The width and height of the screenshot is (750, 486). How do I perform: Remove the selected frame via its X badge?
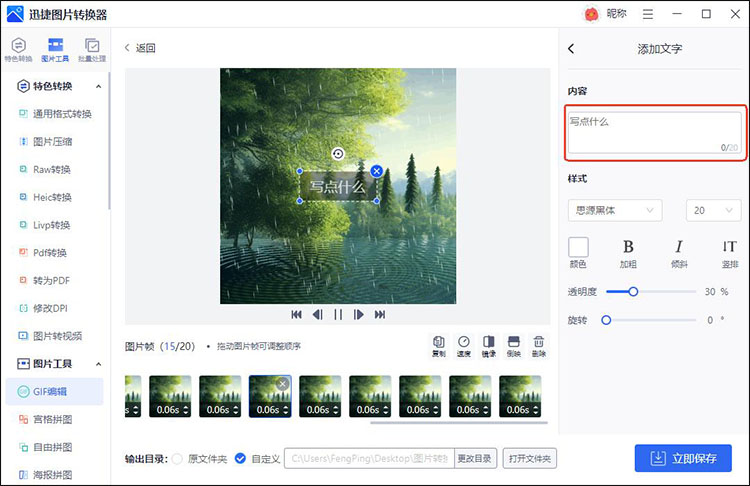(283, 383)
